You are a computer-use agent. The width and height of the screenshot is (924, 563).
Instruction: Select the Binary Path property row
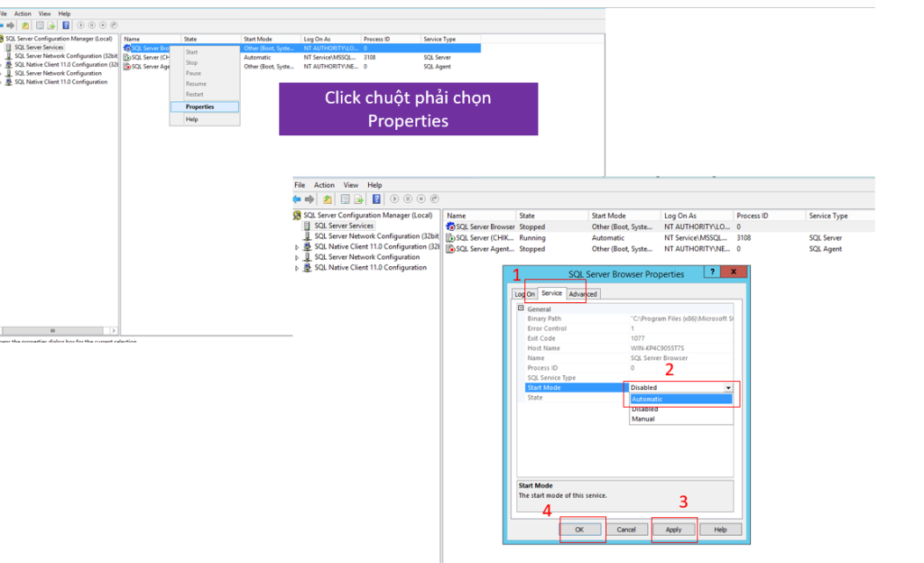tap(629, 318)
